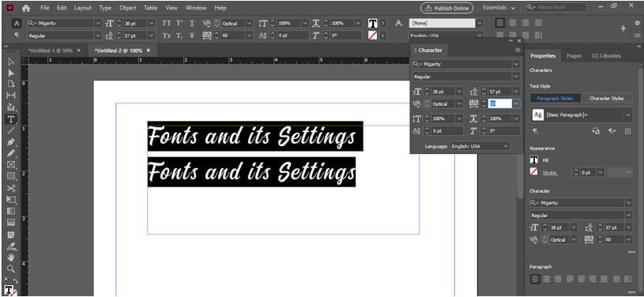Select the Selection tool arrow
Image resolution: width=644 pixels, height=297 pixels.
pos(11,62)
